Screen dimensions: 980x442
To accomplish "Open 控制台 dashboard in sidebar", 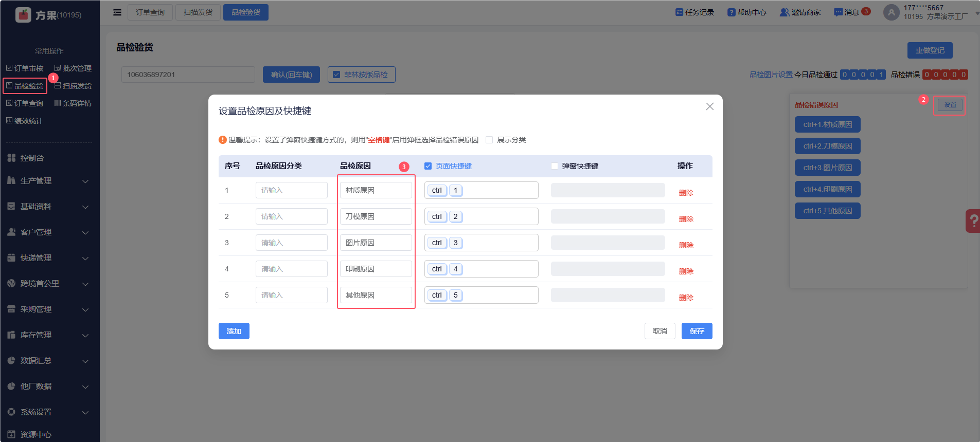I will click(x=32, y=158).
